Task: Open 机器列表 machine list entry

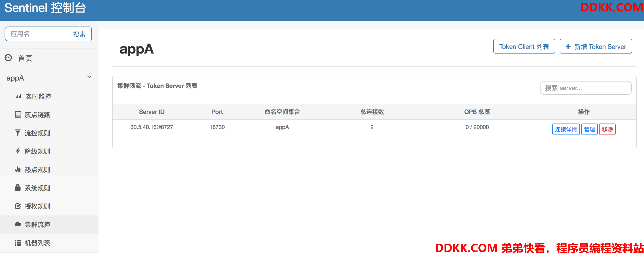Action: (x=49, y=243)
